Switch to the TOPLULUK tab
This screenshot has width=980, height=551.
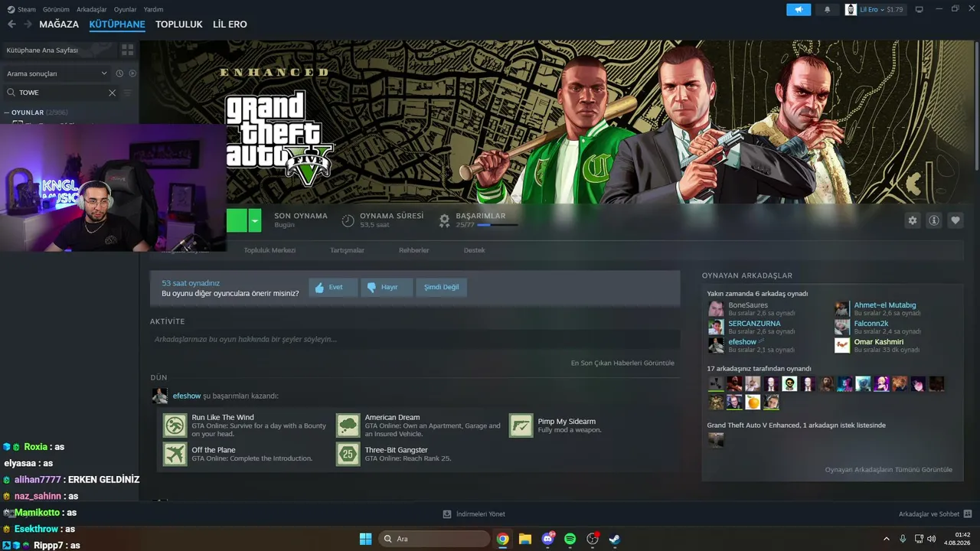tap(179, 24)
